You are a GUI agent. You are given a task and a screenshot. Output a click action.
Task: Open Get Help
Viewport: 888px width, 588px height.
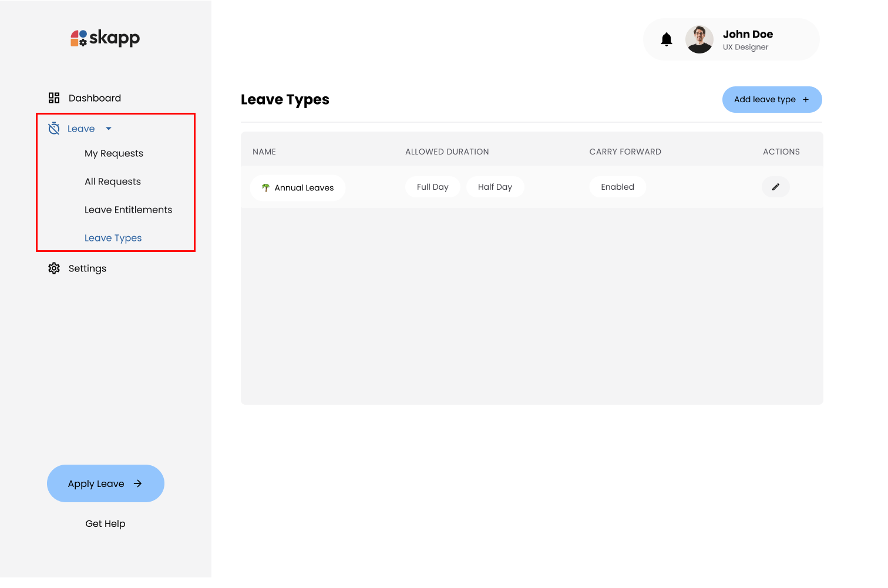(x=105, y=523)
